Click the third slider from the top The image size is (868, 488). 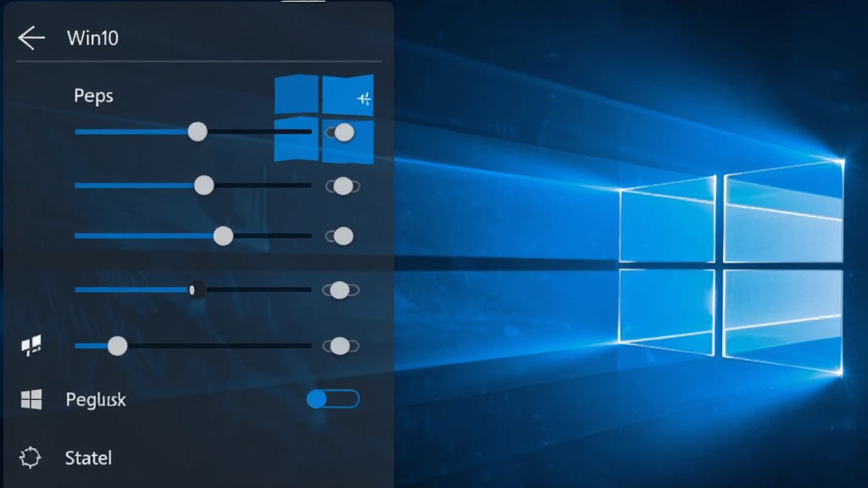pyautogui.click(x=192, y=236)
